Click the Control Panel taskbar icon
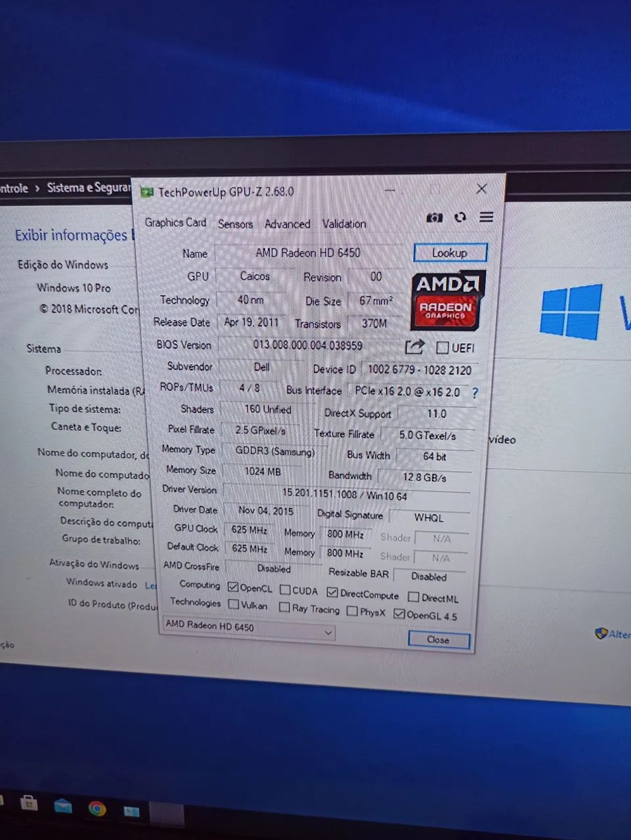 coord(131,810)
